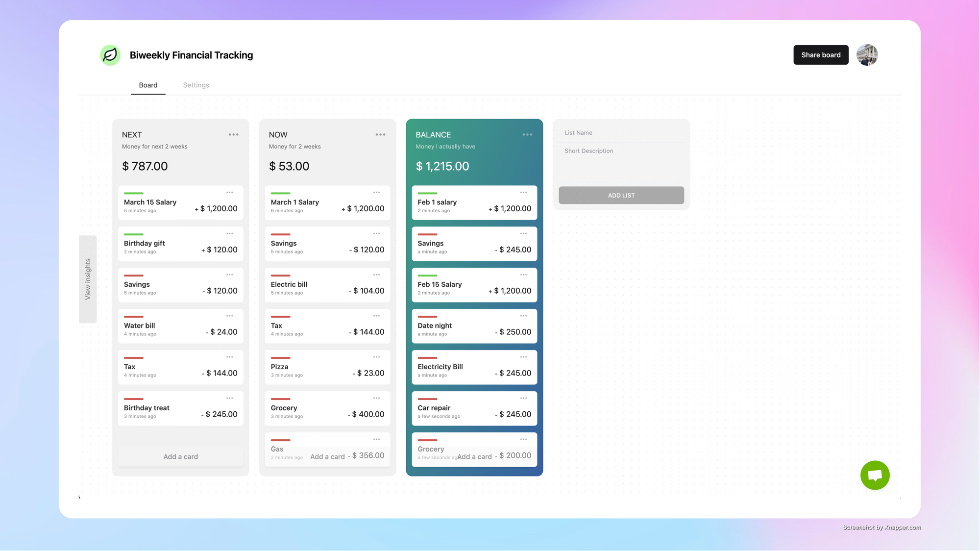Open options for Date night card

click(x=523, y=316)
